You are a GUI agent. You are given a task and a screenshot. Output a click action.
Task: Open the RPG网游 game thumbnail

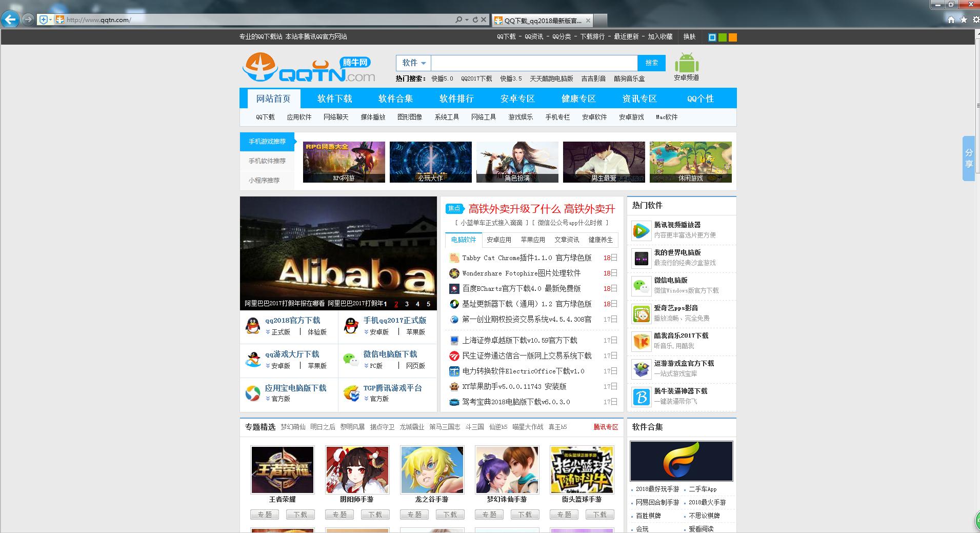click(x=344, y=162)
